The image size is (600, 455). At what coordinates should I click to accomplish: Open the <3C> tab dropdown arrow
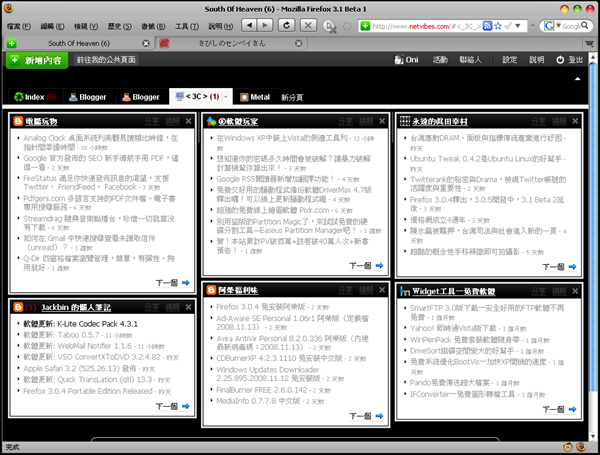(225, 96)
